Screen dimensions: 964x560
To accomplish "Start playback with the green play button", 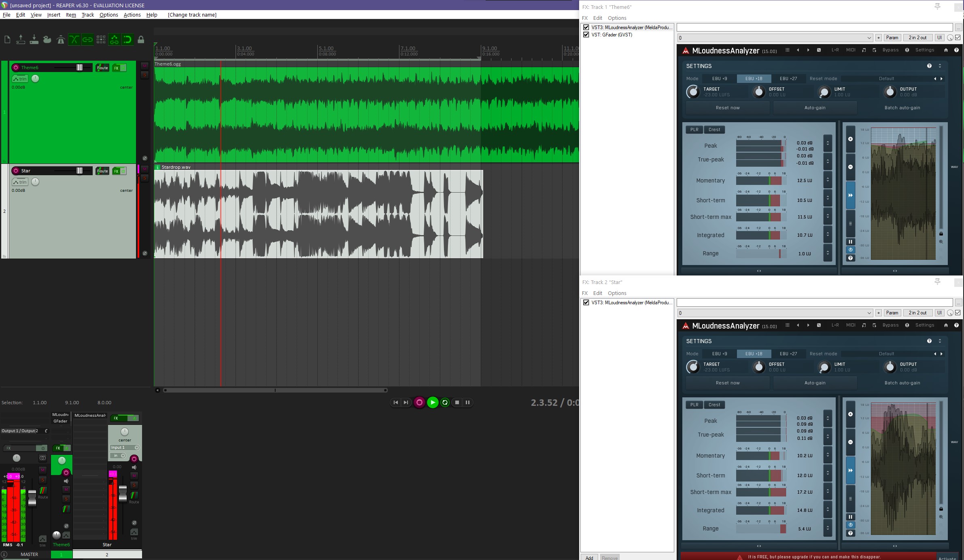I will [433, 403].
